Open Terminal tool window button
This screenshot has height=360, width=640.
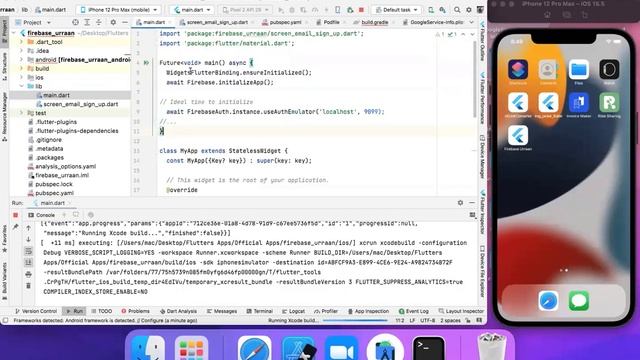(x=260, y=311)
